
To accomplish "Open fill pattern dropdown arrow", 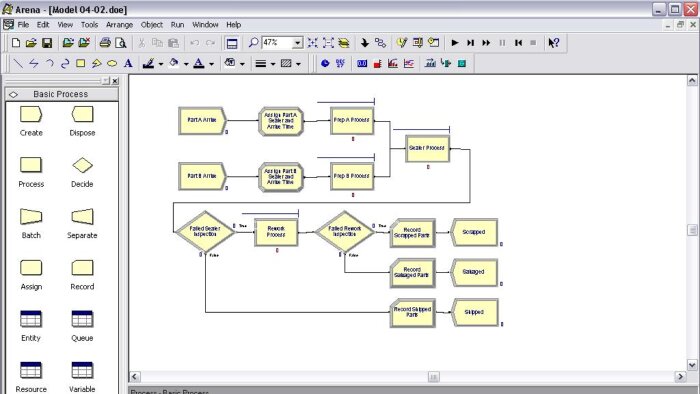I will (298, 64).
